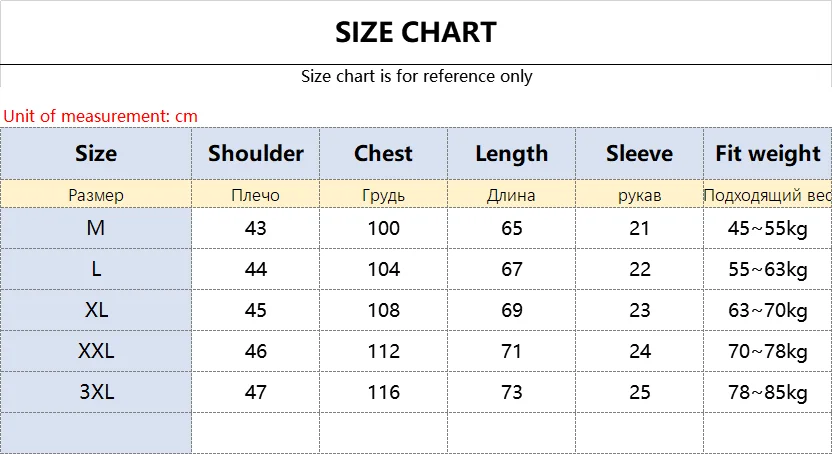The height and width of the screenshot is (454, 832).
Task: Click the 3XL size row label
Action: [x=96, y=392]
